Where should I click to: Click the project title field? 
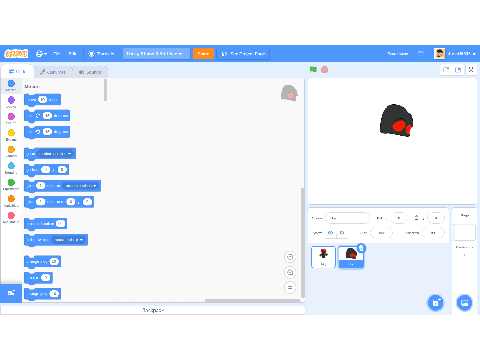coord(156,53)
